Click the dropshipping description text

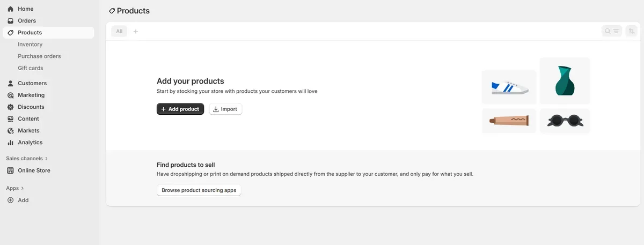pyautogui.click(x=315, y=174)
